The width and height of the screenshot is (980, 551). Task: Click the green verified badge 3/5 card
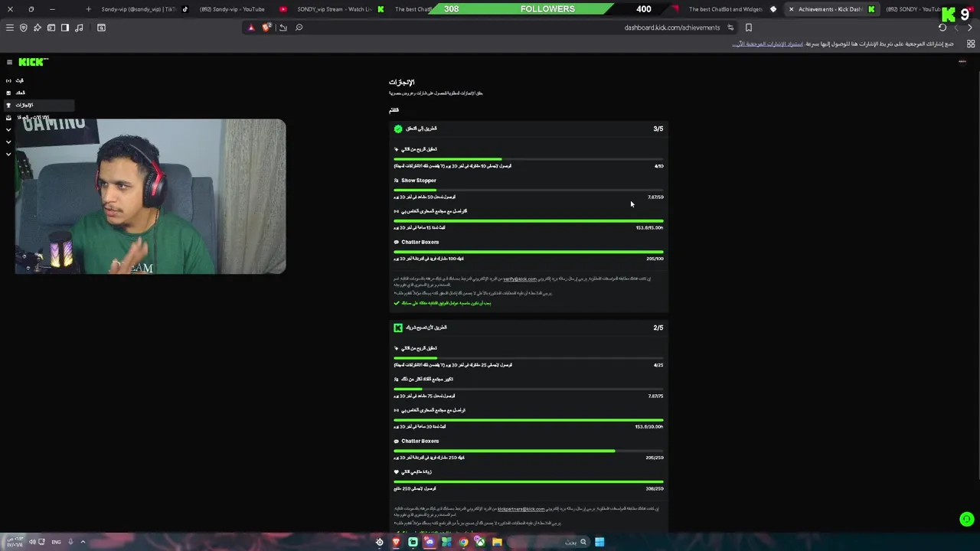[x=398, y=129]
